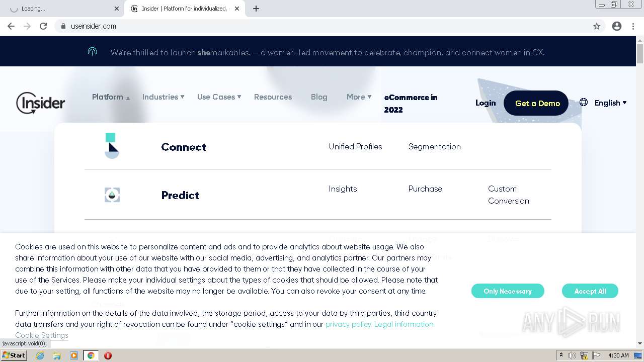Click the broadcast icon in announcement bar

(x=92, y=52)
